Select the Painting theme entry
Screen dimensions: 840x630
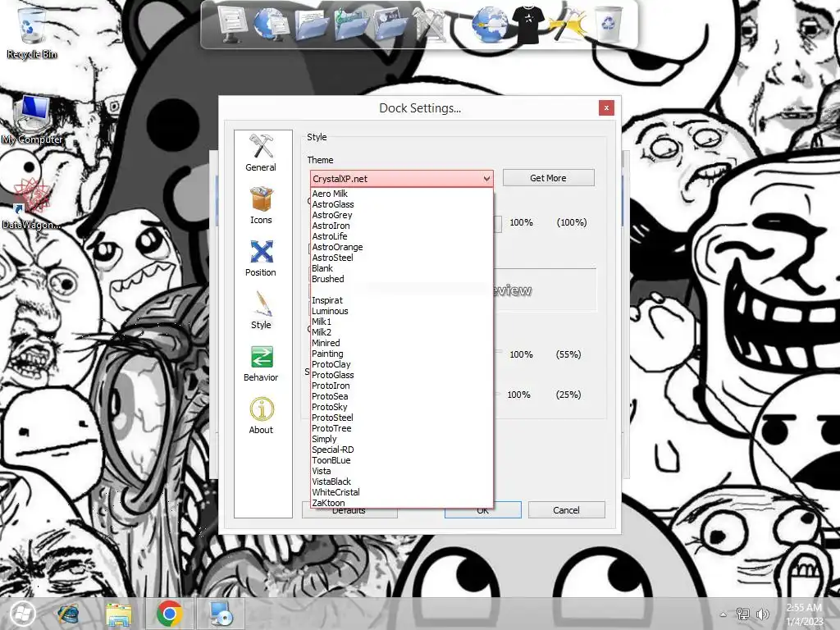coord(401,354)
